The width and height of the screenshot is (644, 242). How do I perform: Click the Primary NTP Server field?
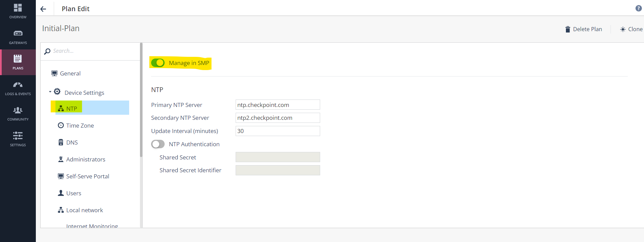click(x=278, y=105)
